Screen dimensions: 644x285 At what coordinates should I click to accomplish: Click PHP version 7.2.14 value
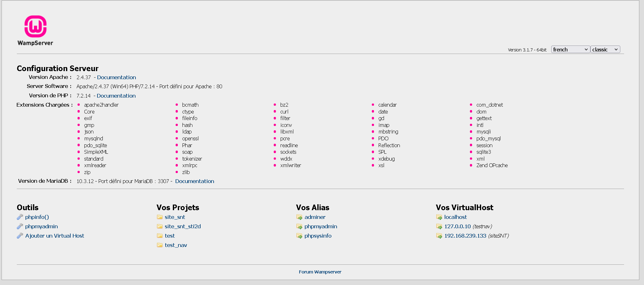click(83, 96)
